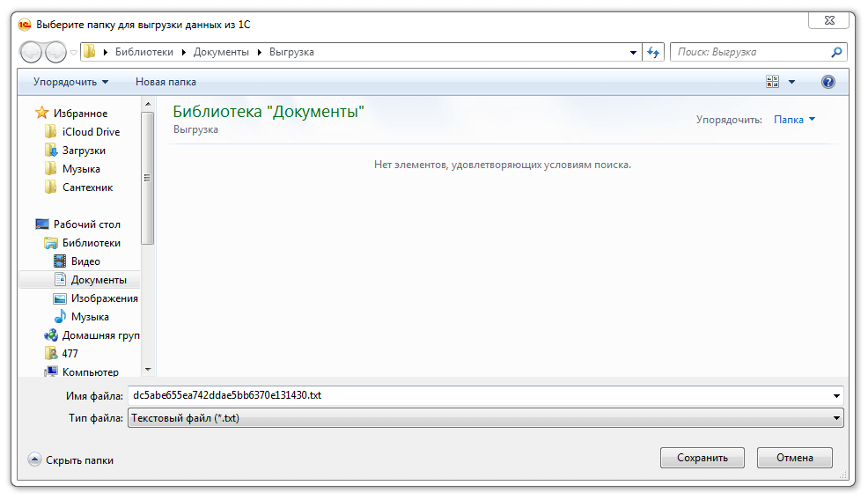The width and height of the screenshot is (868, 500).
Task: Click the Сантехник folder icon
Action: click(x=50, y=187)
